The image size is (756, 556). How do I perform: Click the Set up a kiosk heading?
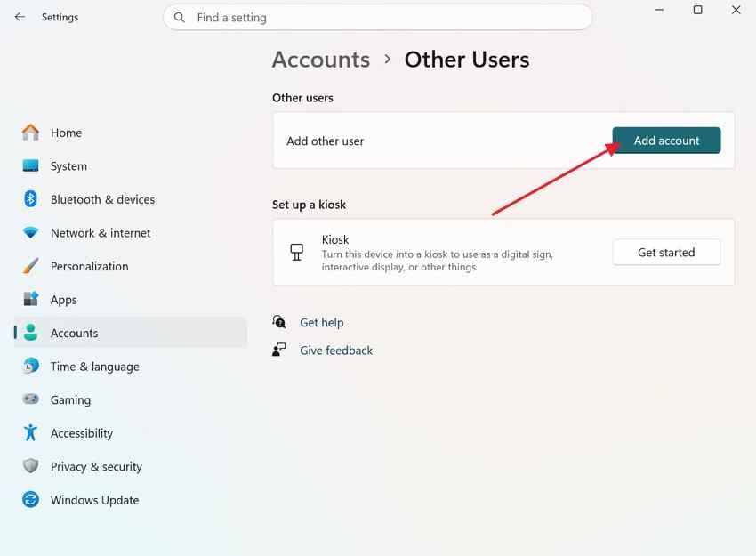[309, 205]
